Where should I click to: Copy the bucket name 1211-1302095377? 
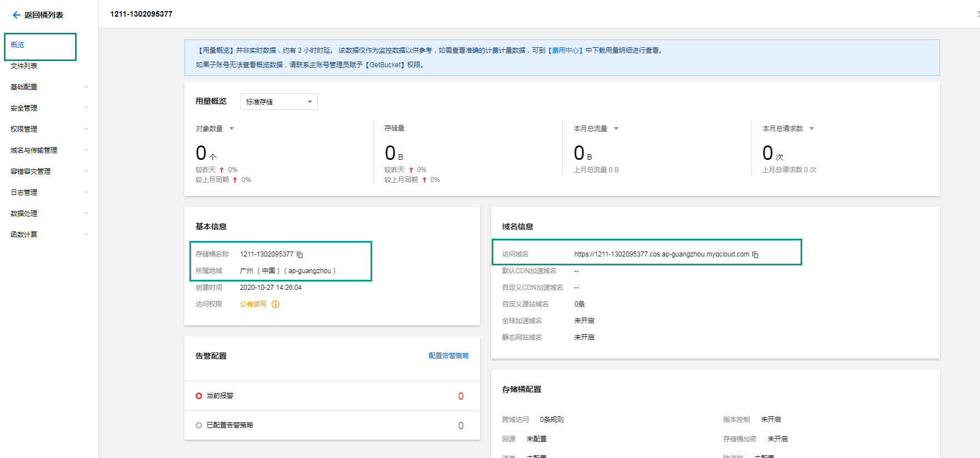tap(300, 255)
